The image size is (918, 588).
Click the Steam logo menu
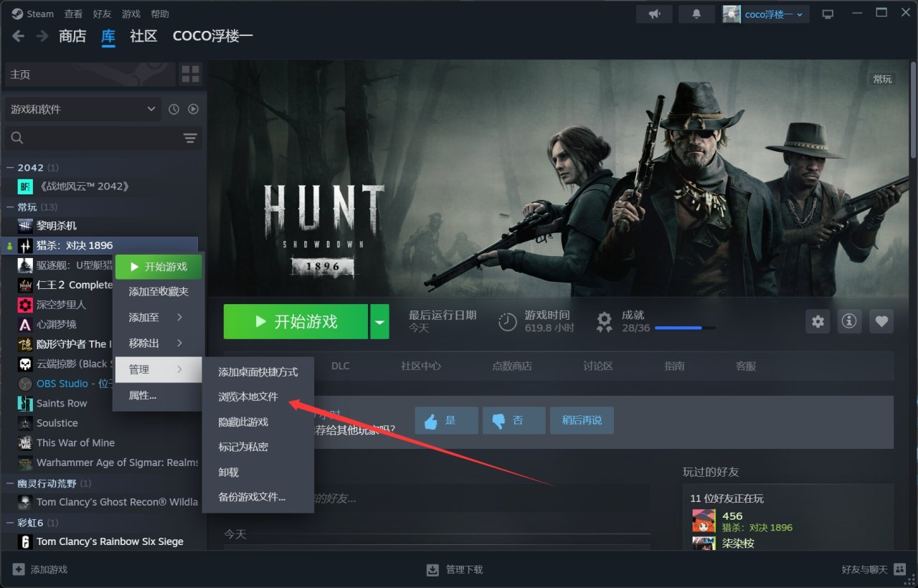pyautogui.click(x=32, y=14)
